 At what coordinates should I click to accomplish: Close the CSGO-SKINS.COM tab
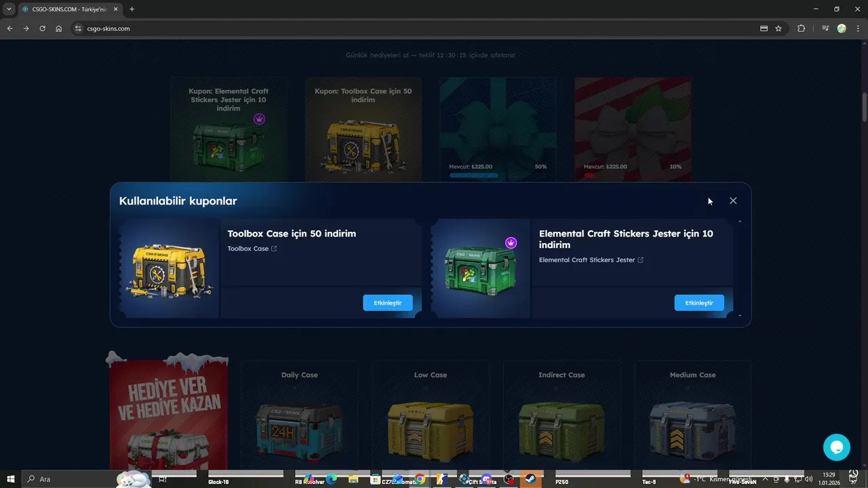tap(117, 9)
